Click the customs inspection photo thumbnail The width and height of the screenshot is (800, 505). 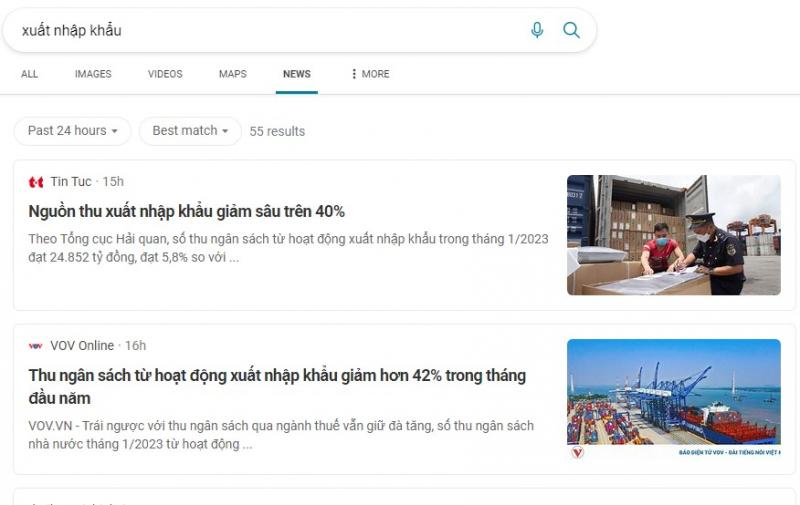coord(673,235)
